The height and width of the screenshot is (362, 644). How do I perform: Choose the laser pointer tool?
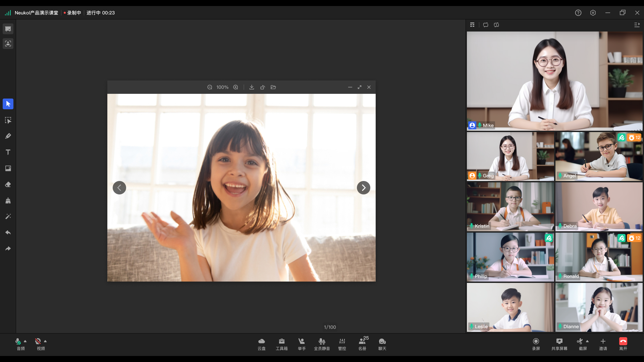coord(8,217)
